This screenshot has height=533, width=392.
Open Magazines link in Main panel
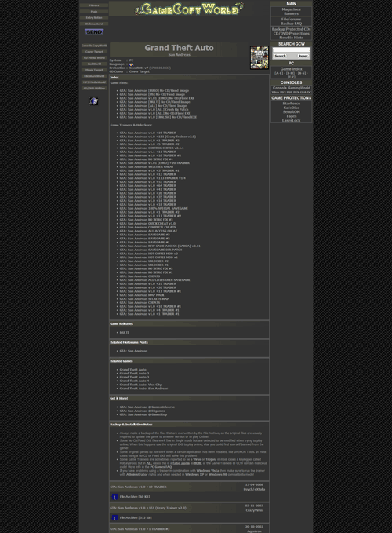tap(291, 9)
